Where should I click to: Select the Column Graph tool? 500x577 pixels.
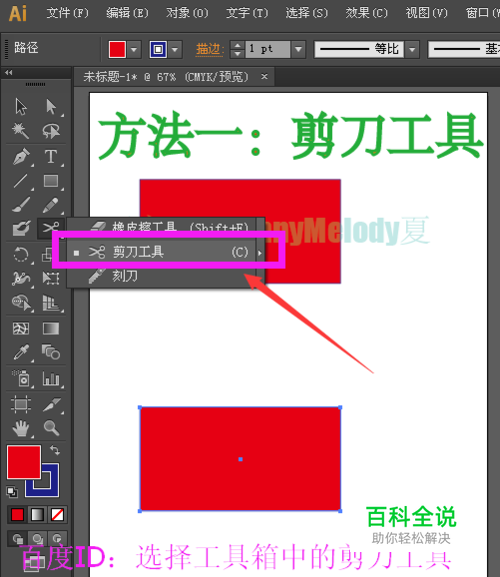51,379
